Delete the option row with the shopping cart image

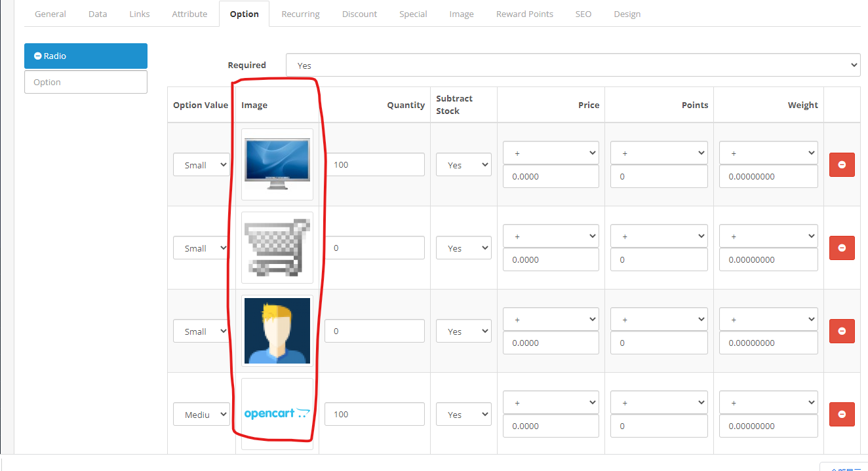pos(842,248)
